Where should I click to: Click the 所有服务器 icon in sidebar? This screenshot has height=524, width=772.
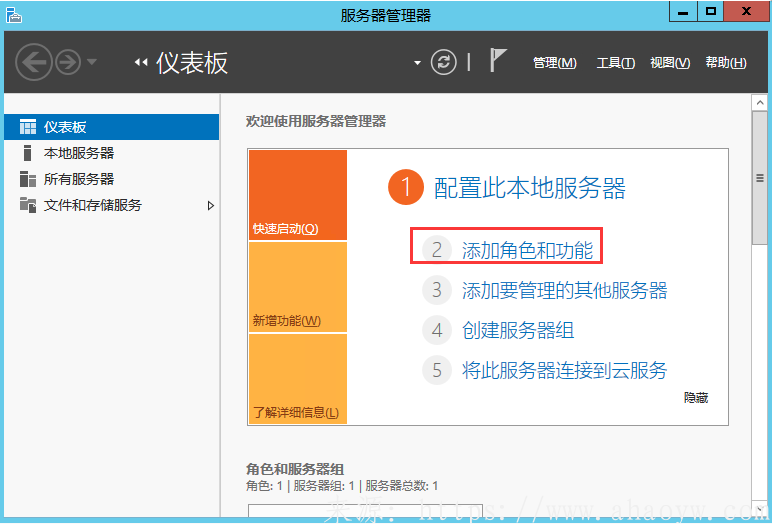pyautogui.click(x=27, y=179)
